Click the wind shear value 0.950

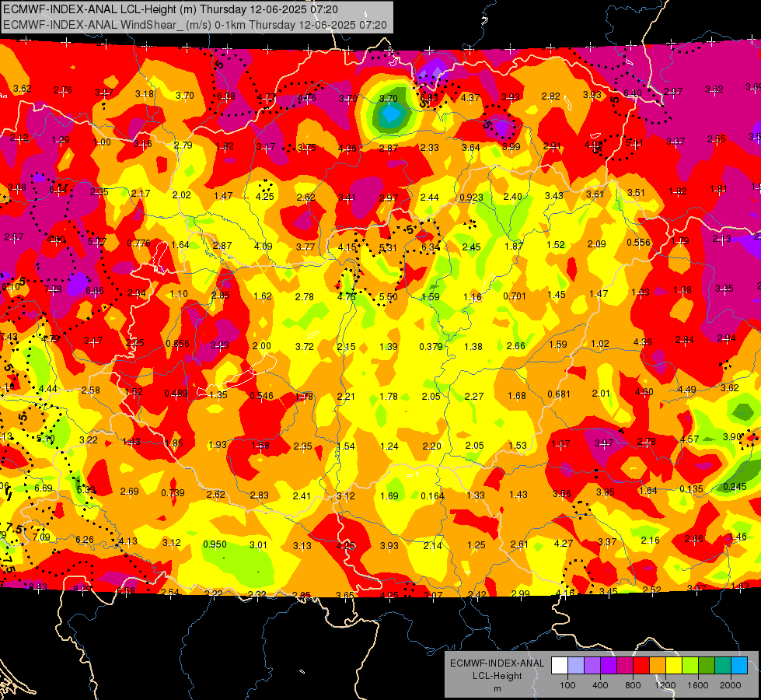pos(215,544)
